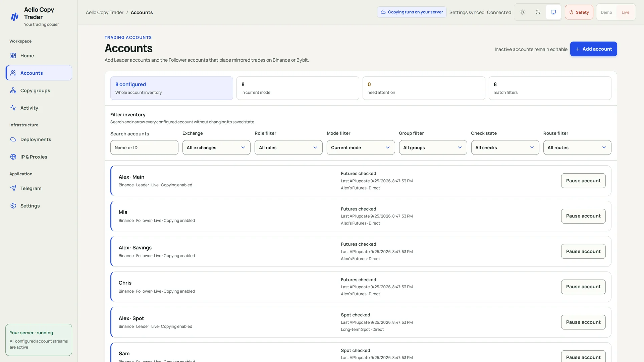Open Home from the sidebar grid icon
The image size is (644, 362).
13,56
